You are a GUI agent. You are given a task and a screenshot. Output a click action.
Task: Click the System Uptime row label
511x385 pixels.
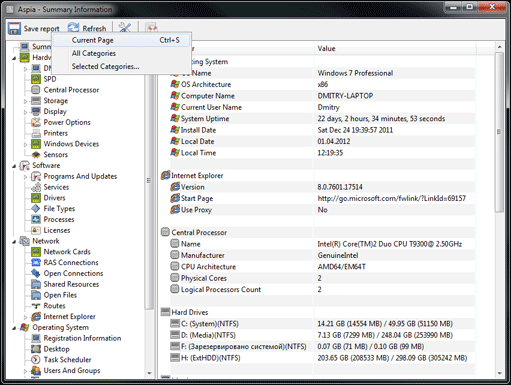[x=205, y=119]
